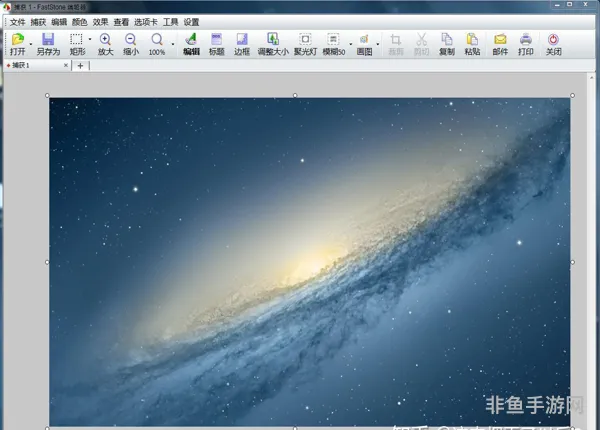600x430 pixels.
Task: Click the 打印 print icon
Action: tap(526, 44)
